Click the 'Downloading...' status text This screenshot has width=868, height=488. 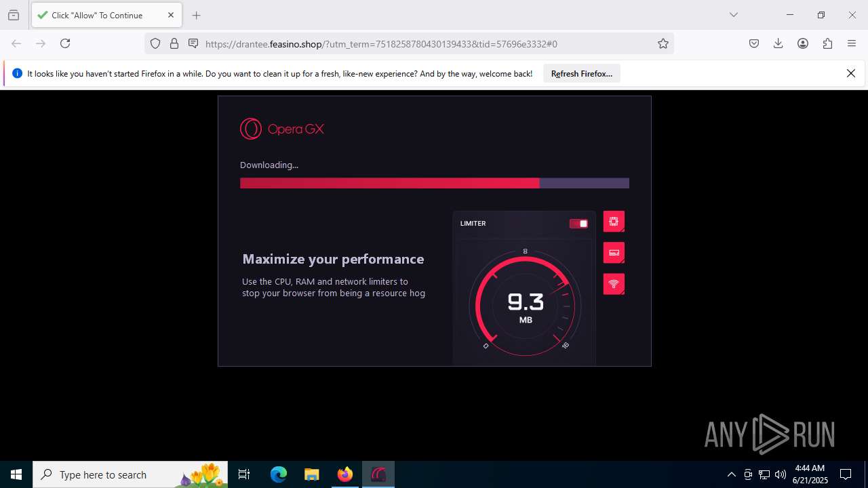pos(269,165)
